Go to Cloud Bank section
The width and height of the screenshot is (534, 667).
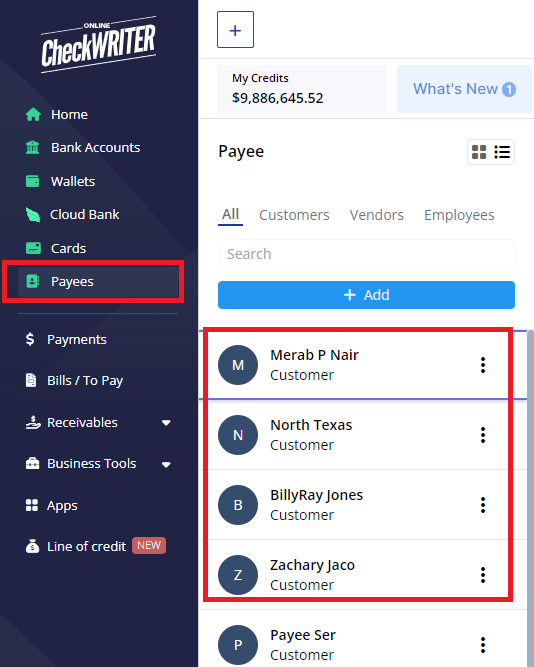72,214
